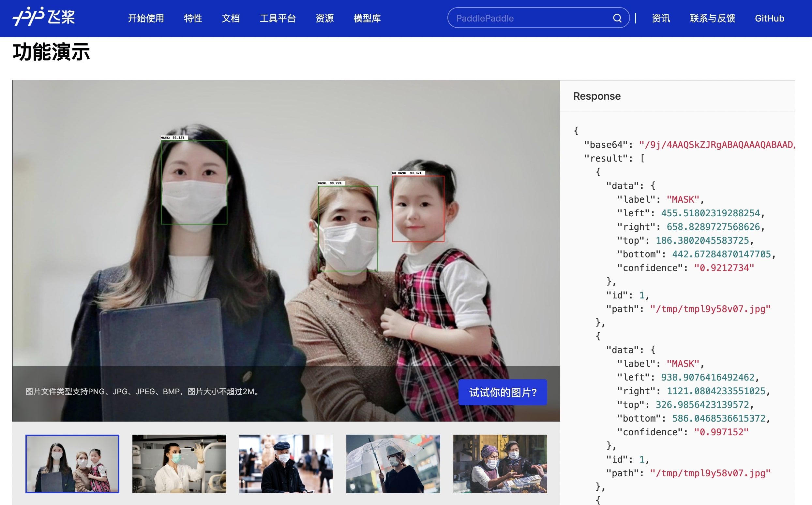Click the confidence value "0.997152"
This screenshot has width=812, height=505.
721,432
